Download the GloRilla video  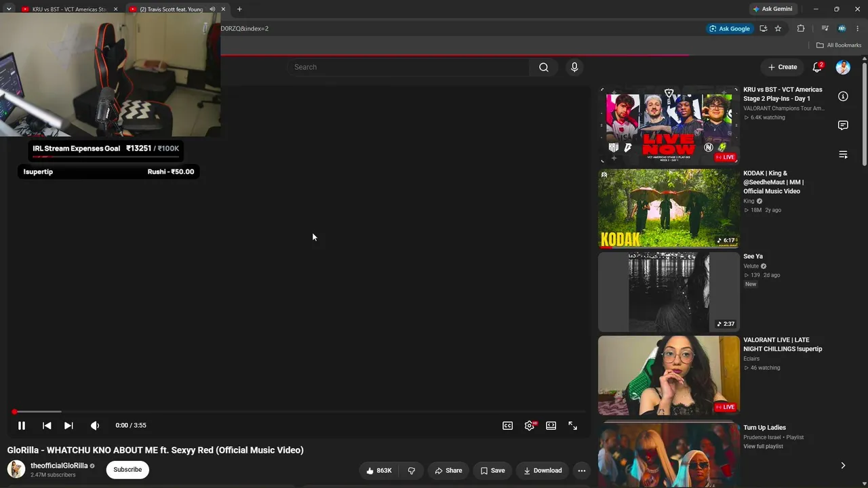[x=542, y=470]
